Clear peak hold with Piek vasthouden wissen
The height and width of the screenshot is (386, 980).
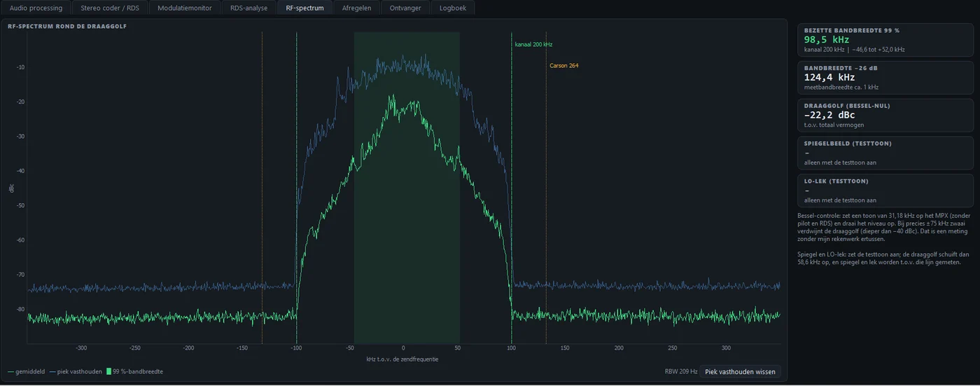pyautogui.click(x=740, y=371)
